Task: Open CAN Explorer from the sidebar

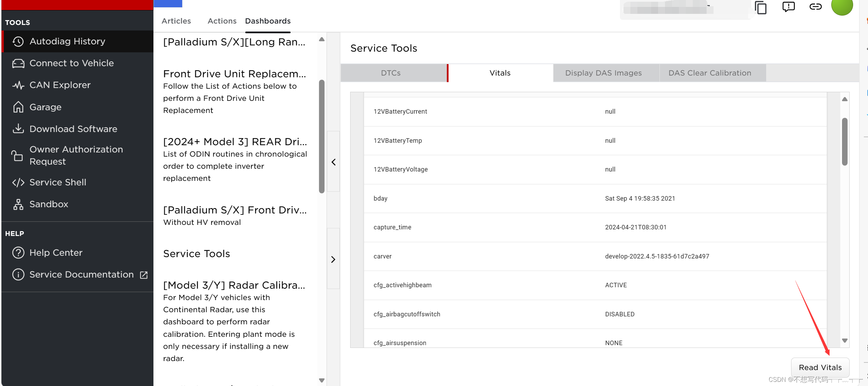Action: [60, 85]
